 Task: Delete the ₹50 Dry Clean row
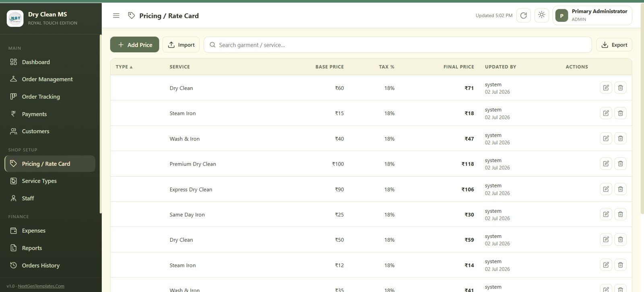click(620, 240)
